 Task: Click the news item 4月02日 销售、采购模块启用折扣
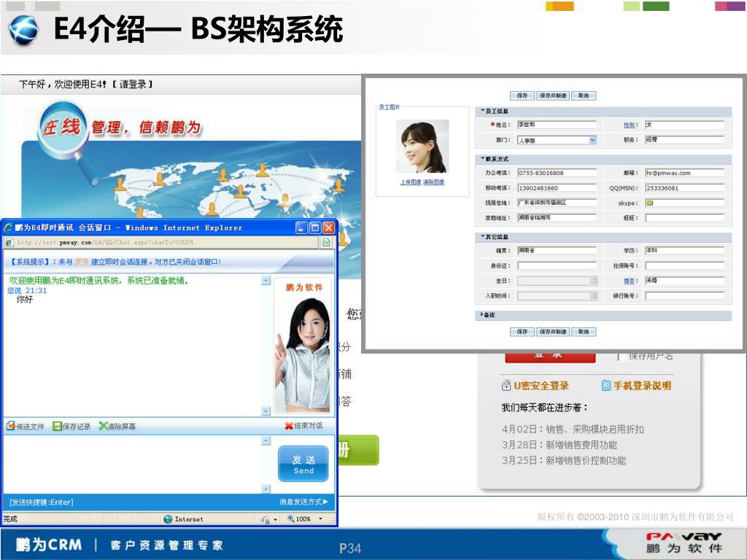point(573,429)
